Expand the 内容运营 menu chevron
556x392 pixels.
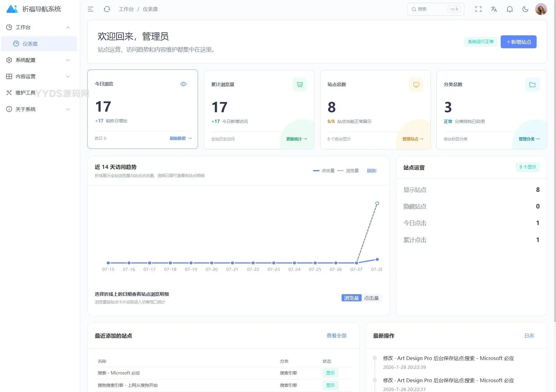[x=68, y=76]
